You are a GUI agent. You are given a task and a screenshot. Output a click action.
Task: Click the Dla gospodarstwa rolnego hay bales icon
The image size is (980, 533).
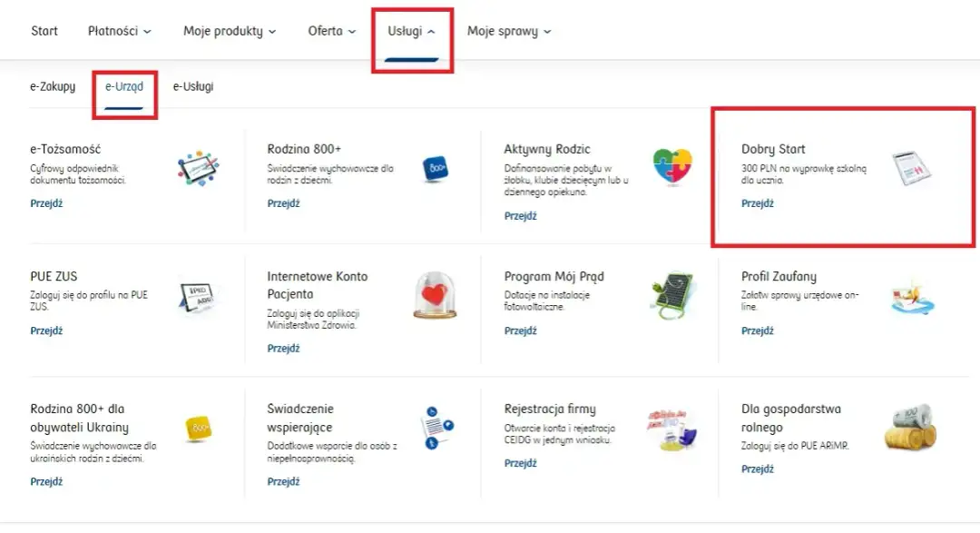pyautogui.click(x=910, y=427)
